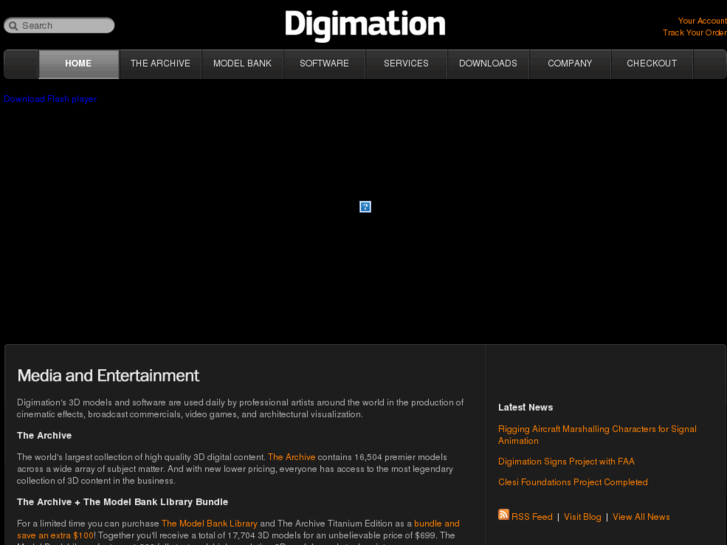Screen dimensions: 727x545
Task: Open the Company menu tab
Action: pos(570,64)
